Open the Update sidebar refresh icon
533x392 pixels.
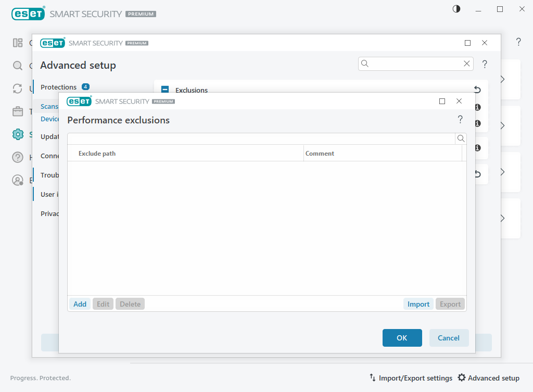tap(18, 88)
